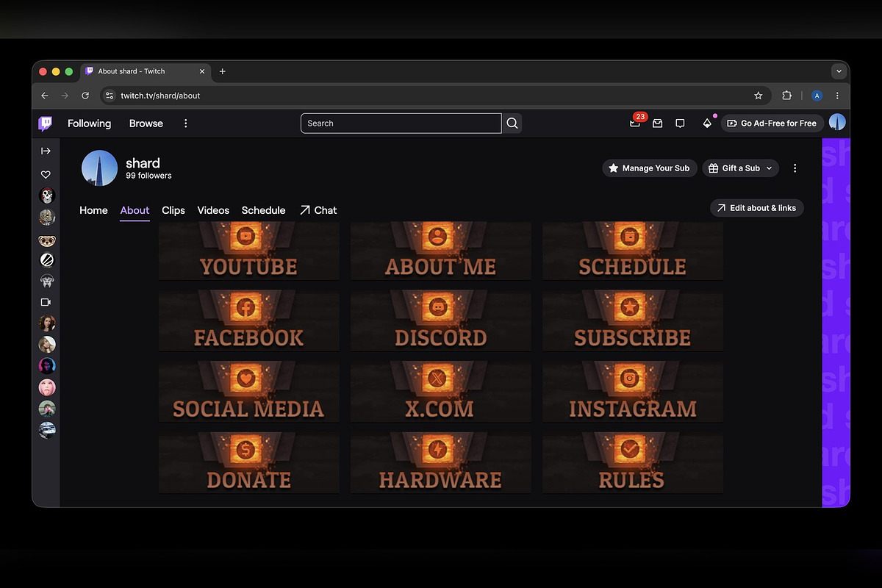The width and height of the screenshot is (882, 588).
Task: Open the raccoon face channel avatar
Action: pos(47,240)
